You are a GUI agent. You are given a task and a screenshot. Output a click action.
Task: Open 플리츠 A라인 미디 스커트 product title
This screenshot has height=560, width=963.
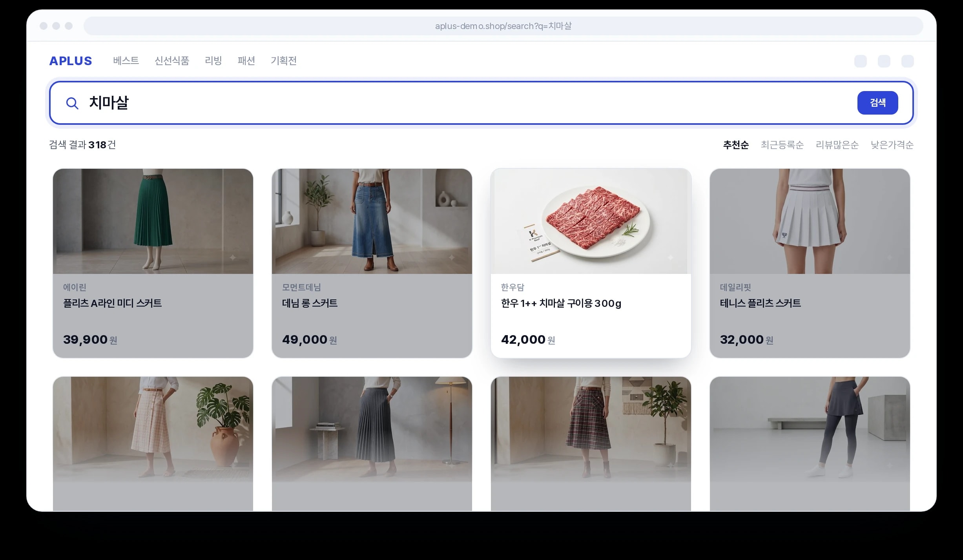pos(112,303)
